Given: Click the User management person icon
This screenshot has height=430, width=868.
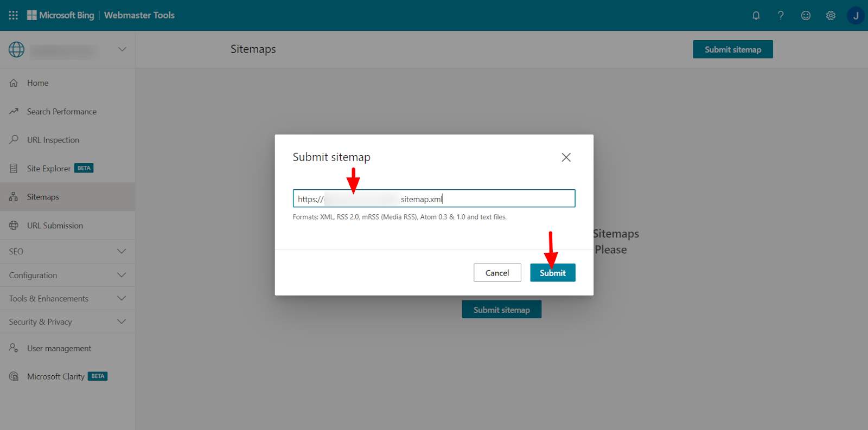Looking at the screenshot, I should 14,348.
